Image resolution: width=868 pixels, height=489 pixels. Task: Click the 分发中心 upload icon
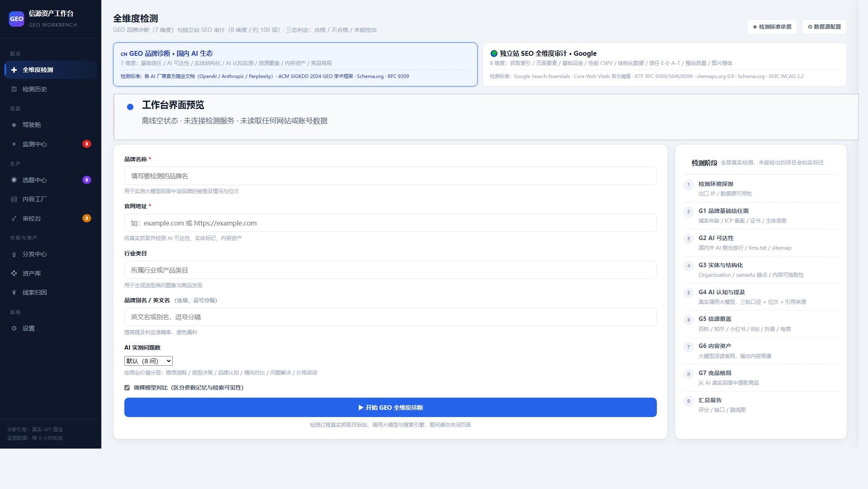point(14,254)
